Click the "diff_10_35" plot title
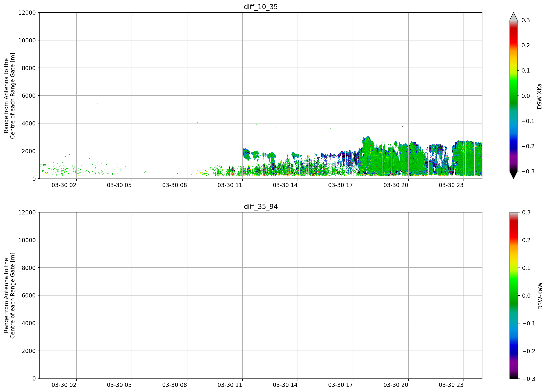The height and width of the screenshot is (392, 547). point(261,7)
